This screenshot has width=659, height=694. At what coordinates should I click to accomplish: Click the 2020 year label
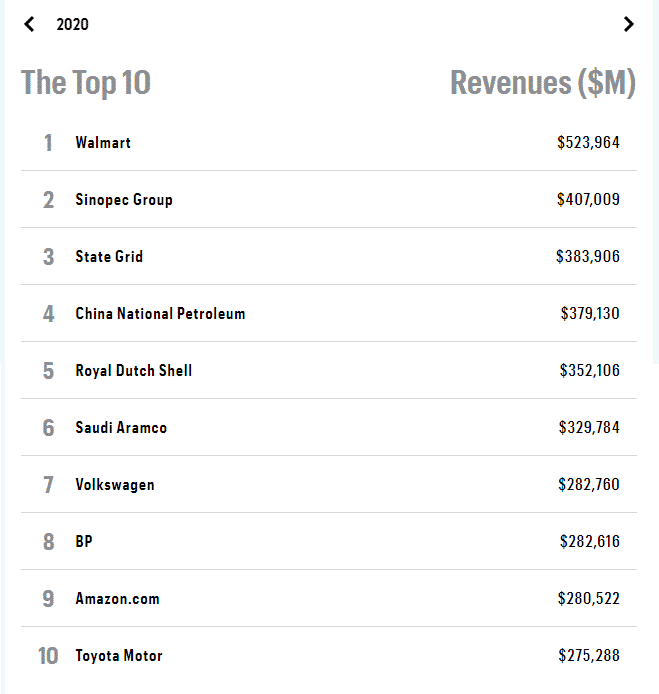click(x=72, y=24)
